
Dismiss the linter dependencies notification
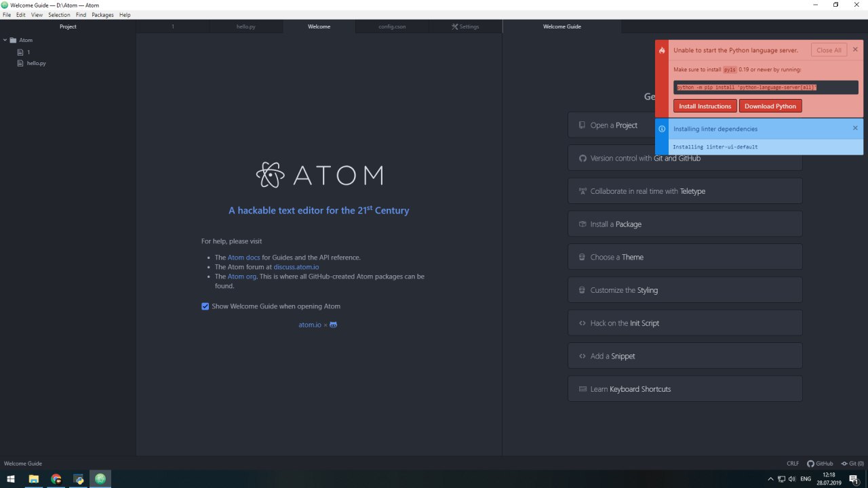pos(855,128)
